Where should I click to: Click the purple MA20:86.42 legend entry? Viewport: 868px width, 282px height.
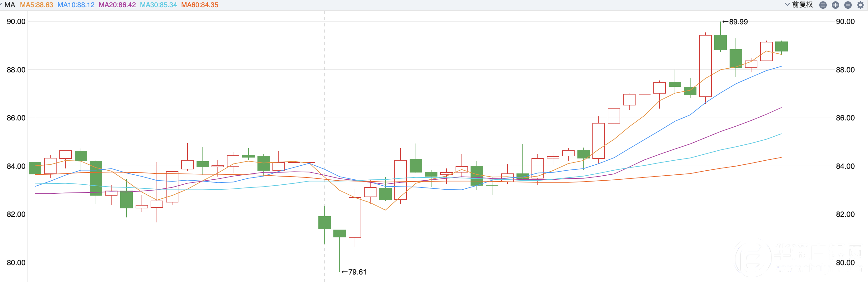117,5
